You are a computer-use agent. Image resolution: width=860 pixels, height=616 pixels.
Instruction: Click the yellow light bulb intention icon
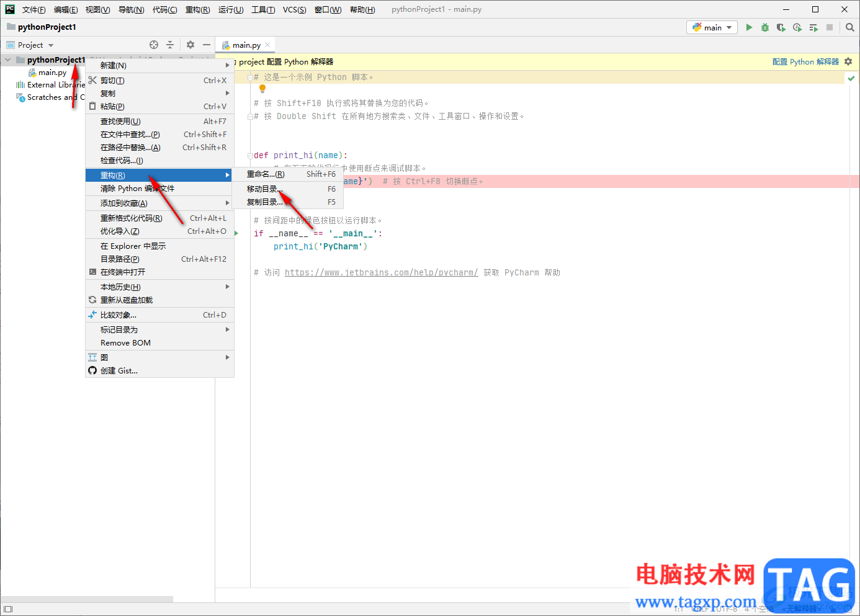tap(262, 89)
